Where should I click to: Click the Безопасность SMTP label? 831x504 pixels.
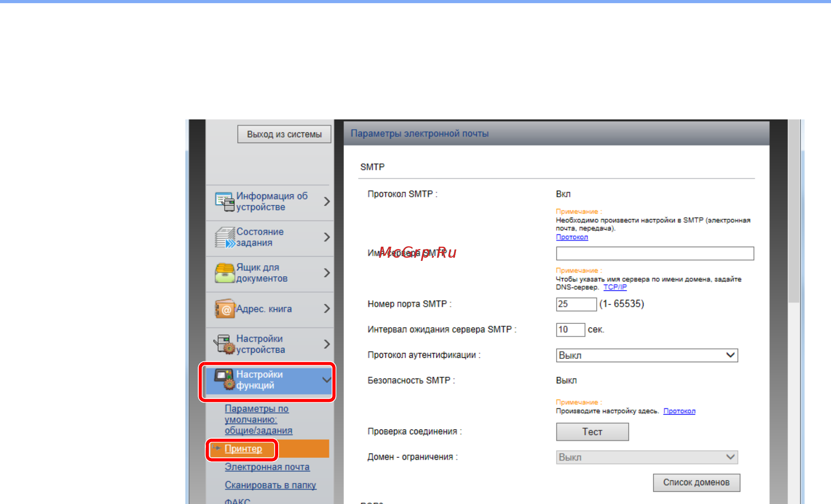(x=411, y=381)
